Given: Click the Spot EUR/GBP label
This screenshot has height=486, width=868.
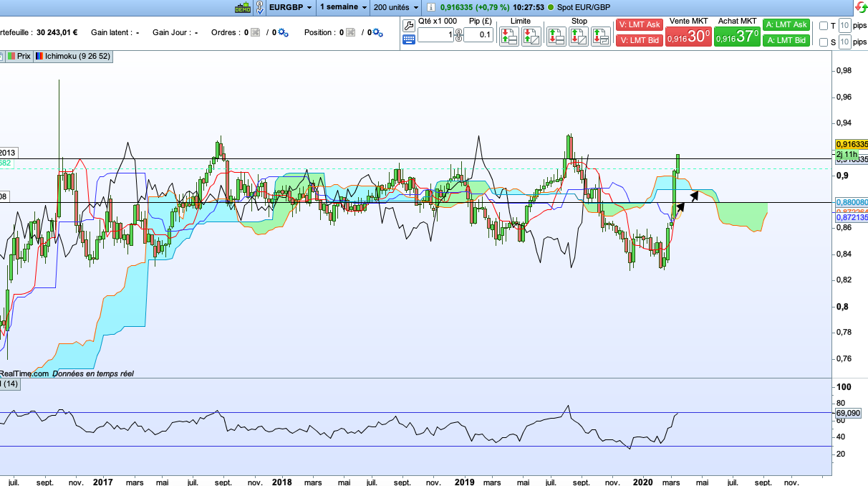Looking at the screenshot, I should pyautogui.click(x=584, y=7).
